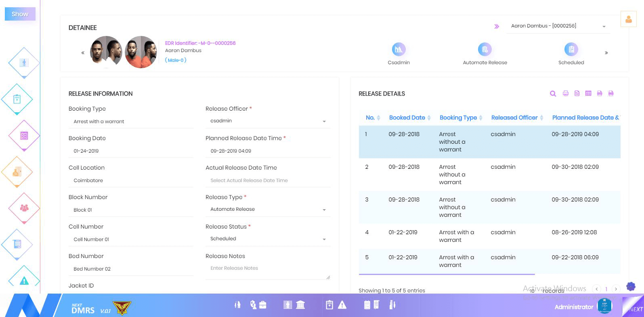Screen dimensions: 644x317
Task: Click the shield person icon in bottom bar
Action: (253, 305)
